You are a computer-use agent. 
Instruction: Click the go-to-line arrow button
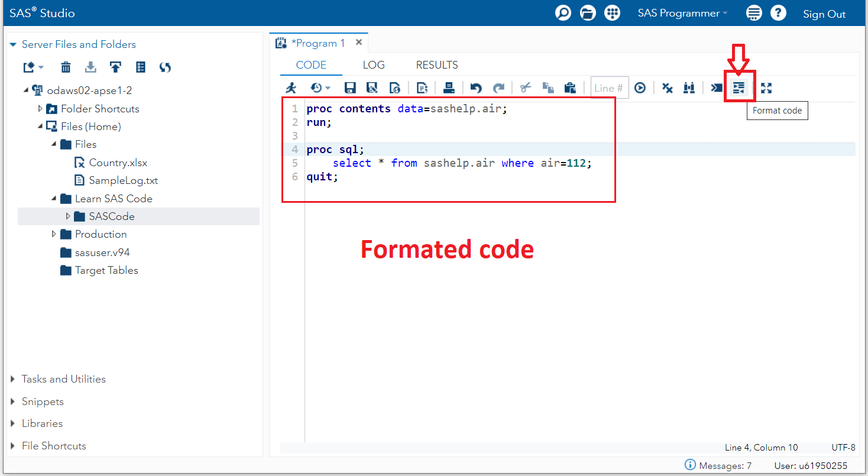coord(640,88)
